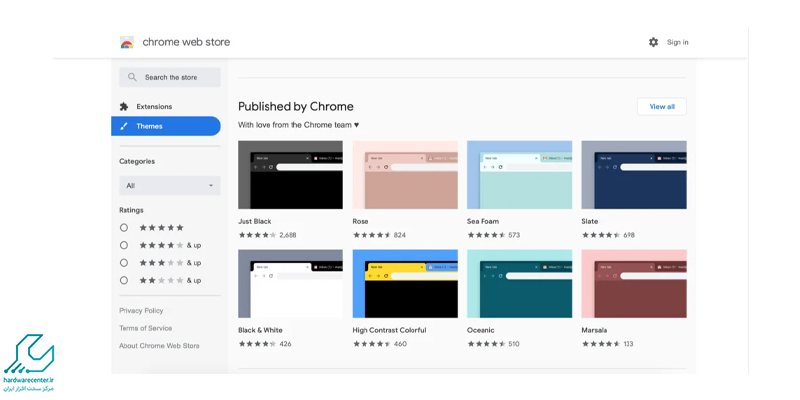This screenshot has height=400, width=800.
Task: Click the 2,688 review count
Action: (288, 235)
